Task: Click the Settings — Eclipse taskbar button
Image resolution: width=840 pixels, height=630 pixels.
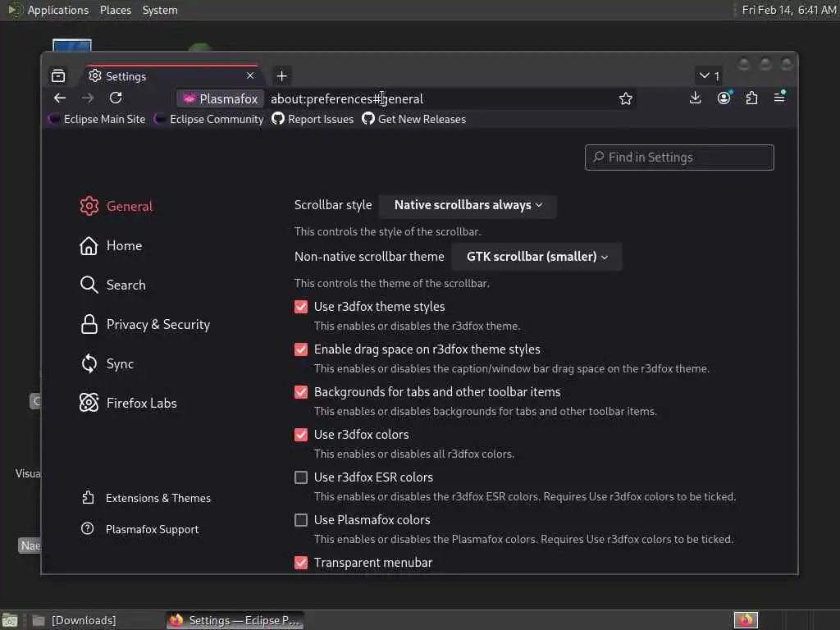Action: coord(235,620)
